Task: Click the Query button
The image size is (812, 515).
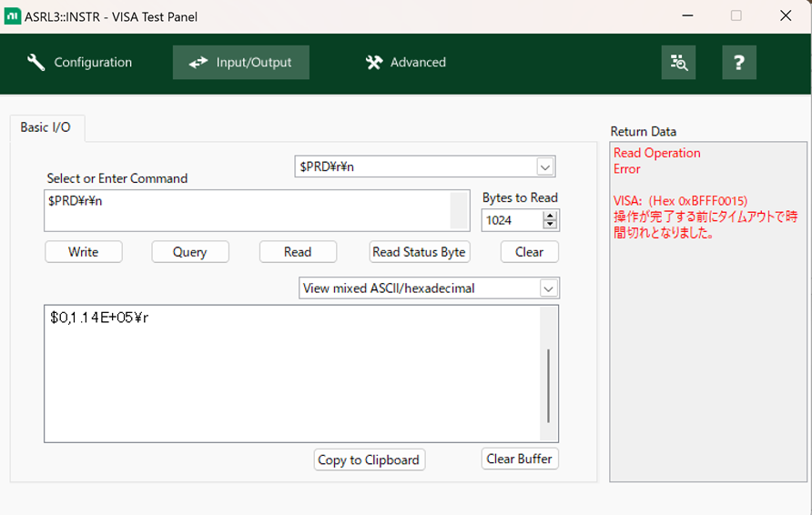Action: [x=190, y=252]
